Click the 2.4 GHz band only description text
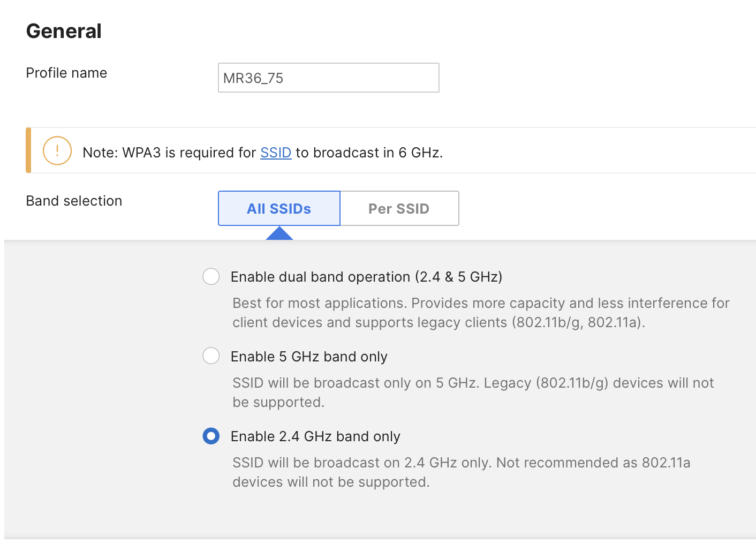Image resolution: width=756 pixels, height=544 pixels. (x=461, y=472)
